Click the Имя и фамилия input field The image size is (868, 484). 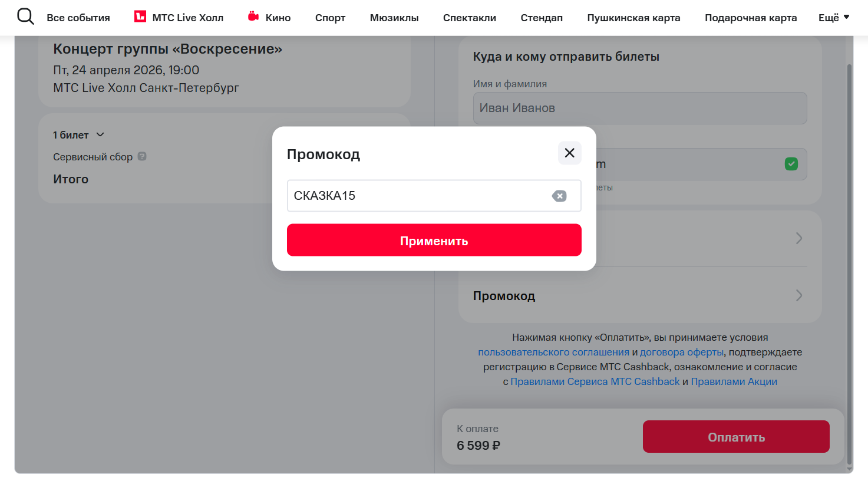pyautogui.click(x=640, y=108)
